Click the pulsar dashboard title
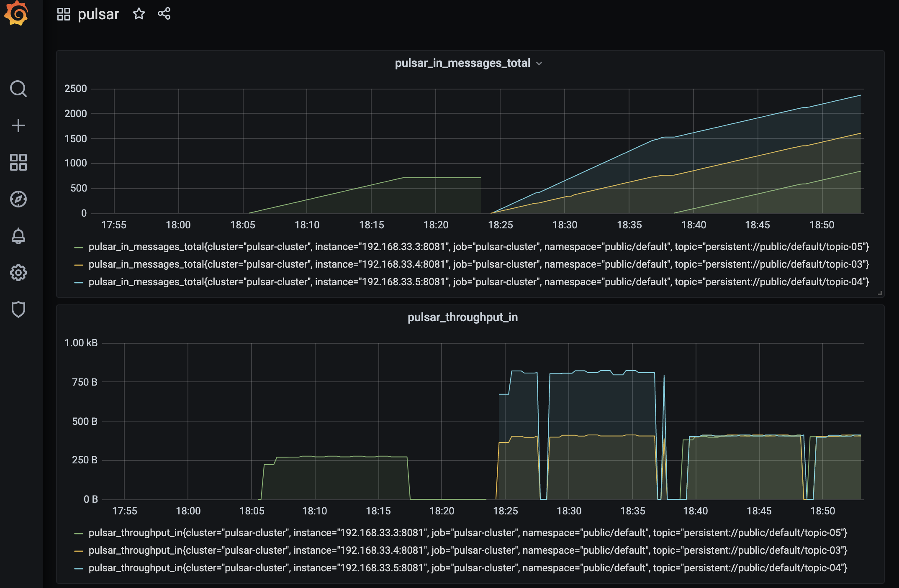Screen dimensions: 899x588 (x=98, y=14)
